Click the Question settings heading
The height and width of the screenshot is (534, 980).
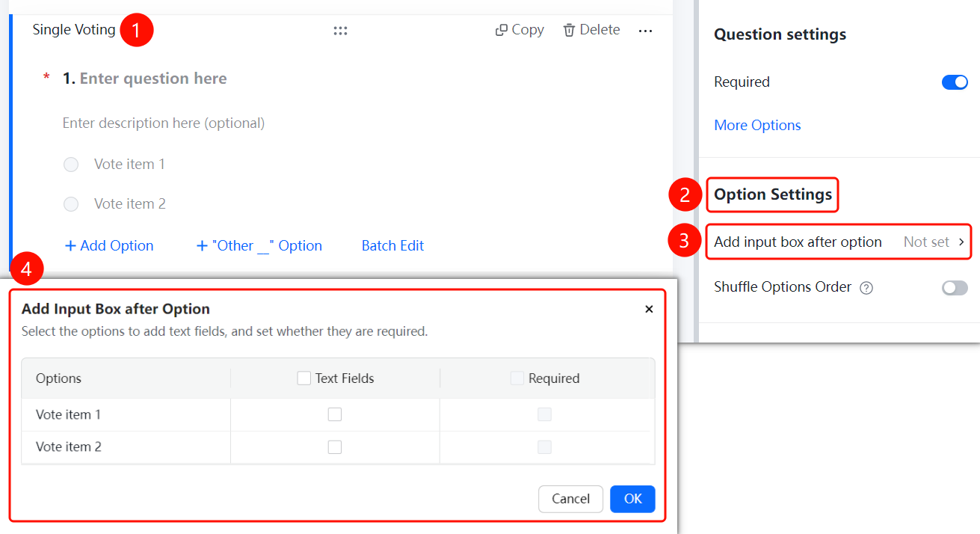[x=780, y=34]
